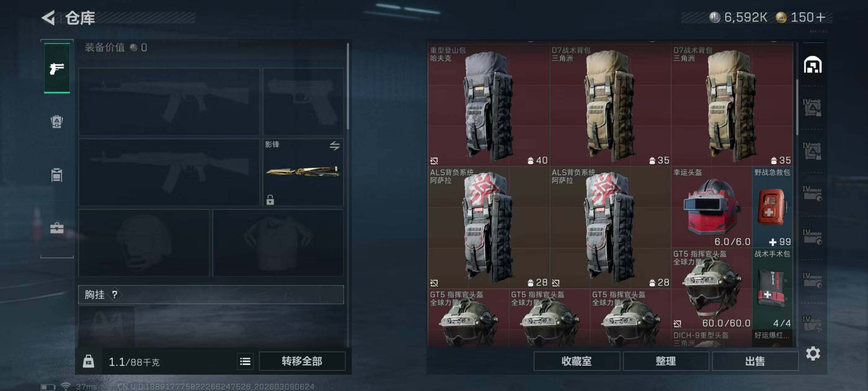This screenshot has height=391, width=868.
Task: Click the 整理 sort button
Action: point(666,361)
